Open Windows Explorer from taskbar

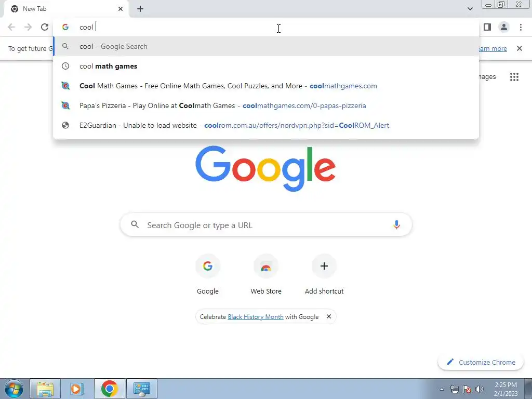45,389
